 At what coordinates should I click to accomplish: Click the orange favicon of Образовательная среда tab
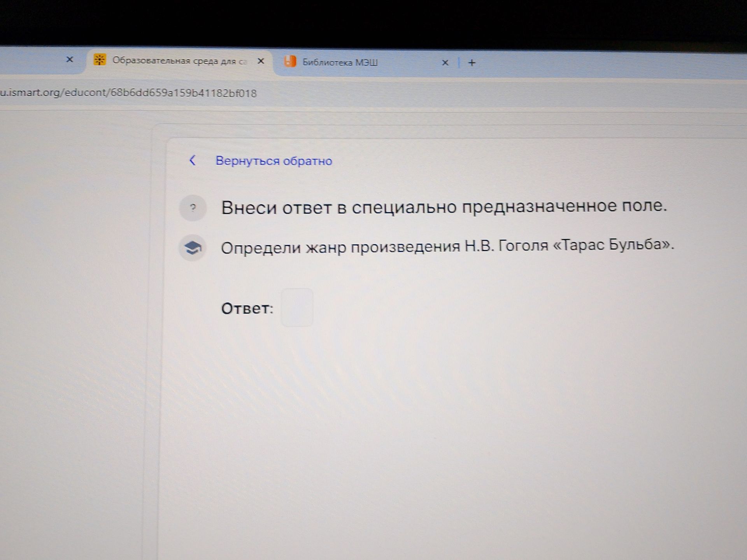tap(100, 60)
